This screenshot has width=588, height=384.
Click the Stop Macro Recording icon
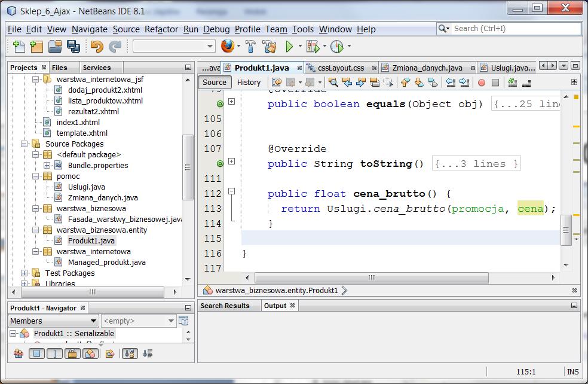[x=495, y=83]
